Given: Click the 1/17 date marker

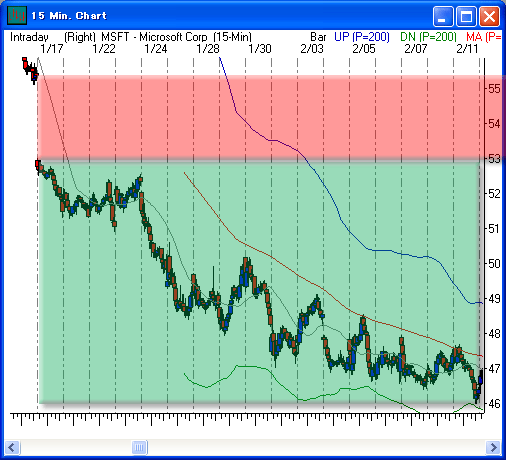Looking at the screenshot, I should coord(52,49).
